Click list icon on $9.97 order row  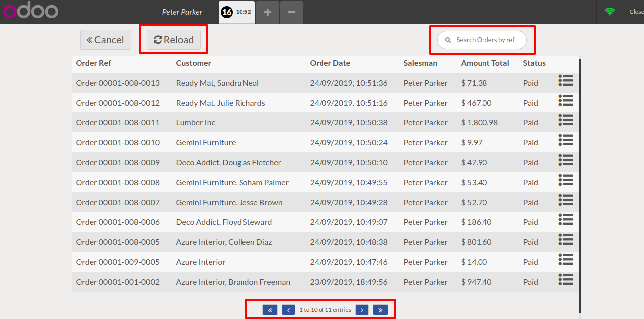pyautogui.click(x=565, y=140)
